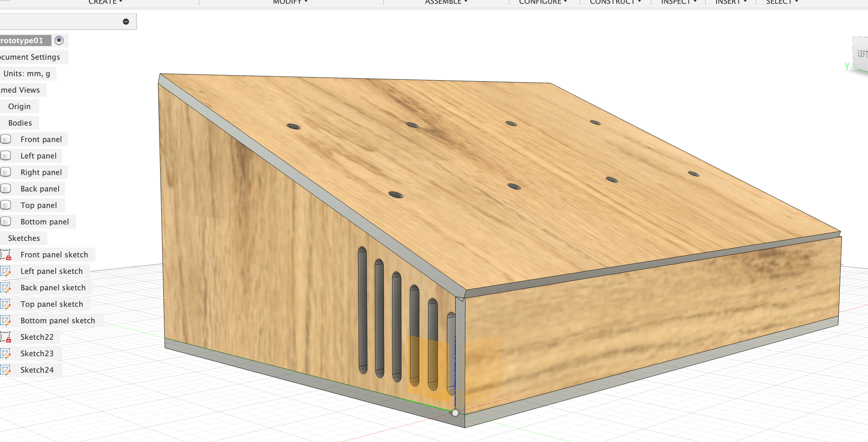Click the Left panel body icon
This screenshot has height=442, width=868.
[6, 156]
